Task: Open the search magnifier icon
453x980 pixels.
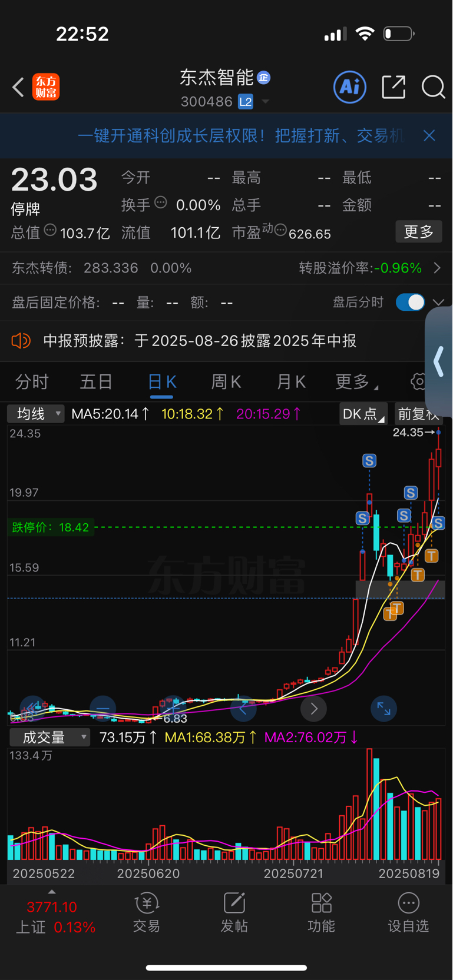Action: point(433,87)
